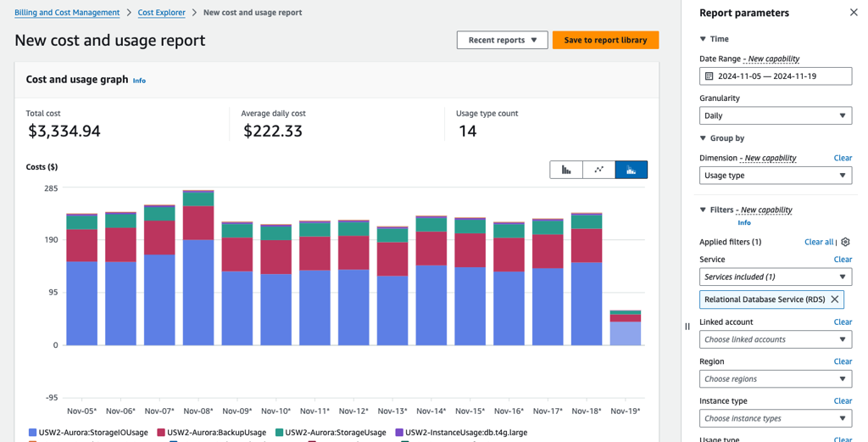The width and height of the screenshot is (868, 442).
Task: Clear the Service filter
Action: 843,260
